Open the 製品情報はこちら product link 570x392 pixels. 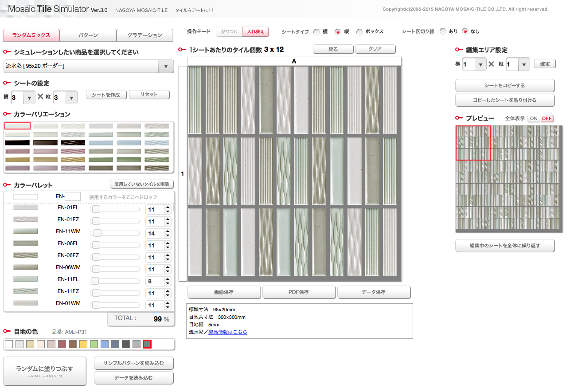pos(227,332)
